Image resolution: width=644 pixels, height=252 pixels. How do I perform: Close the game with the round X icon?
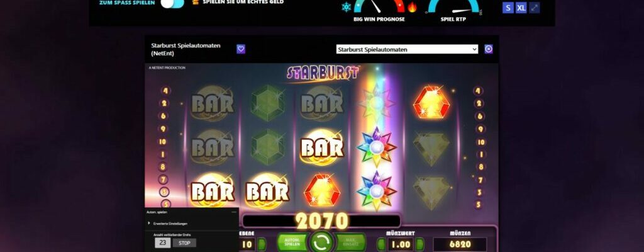click(488, 49)
